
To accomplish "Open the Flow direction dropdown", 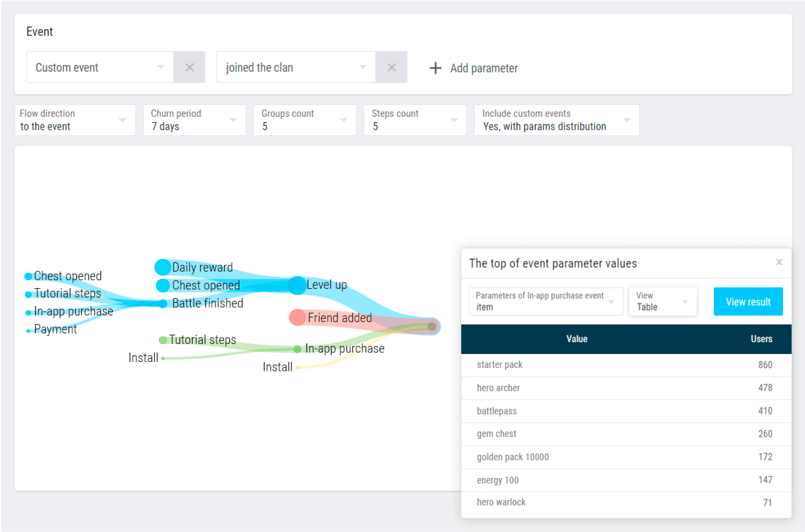I will [x=75, y=120].
